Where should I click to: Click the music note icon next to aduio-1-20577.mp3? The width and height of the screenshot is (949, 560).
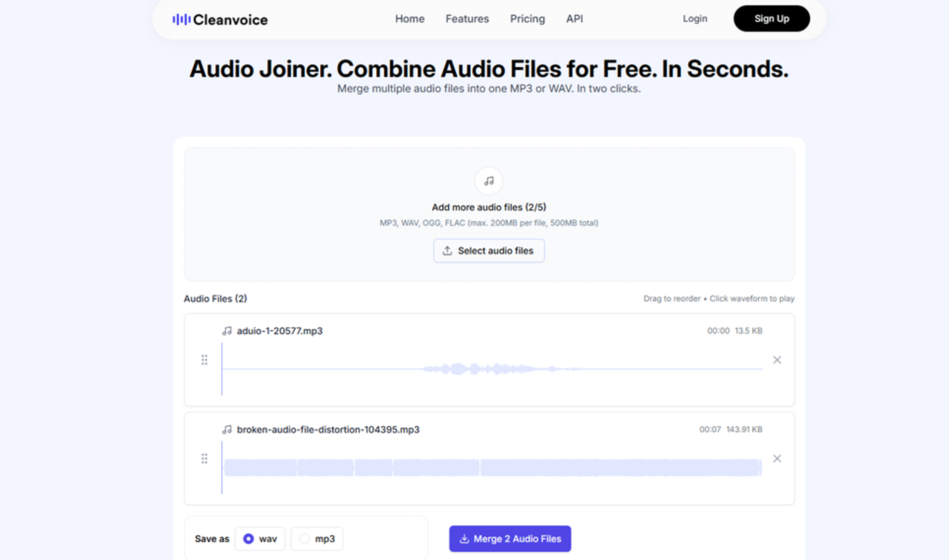point(227,331)
